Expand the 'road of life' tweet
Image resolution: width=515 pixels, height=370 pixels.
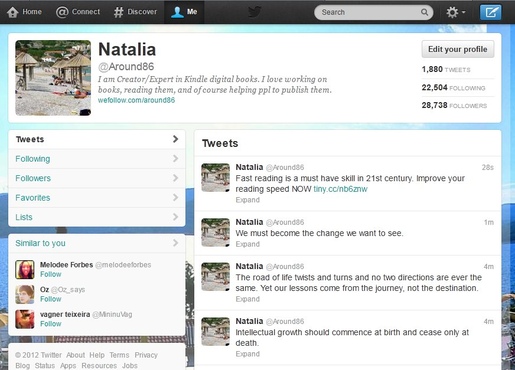pyautogui.click(x=248, y=299)
